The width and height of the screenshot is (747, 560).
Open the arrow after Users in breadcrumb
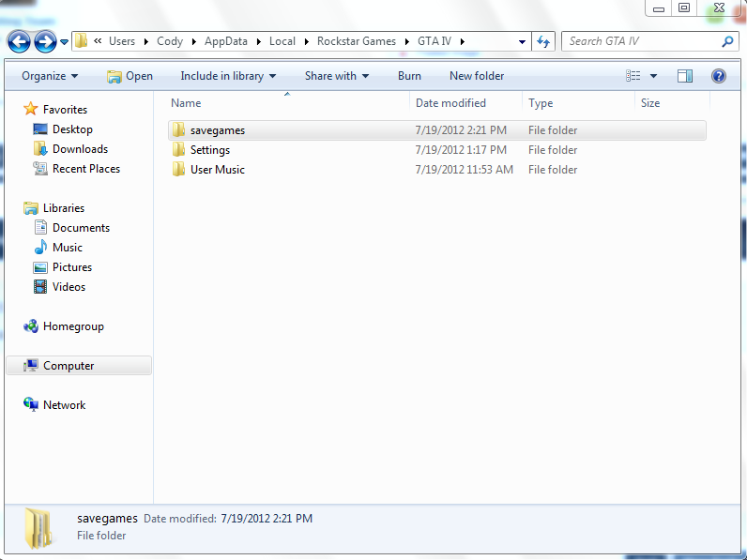tap(146, 42)
